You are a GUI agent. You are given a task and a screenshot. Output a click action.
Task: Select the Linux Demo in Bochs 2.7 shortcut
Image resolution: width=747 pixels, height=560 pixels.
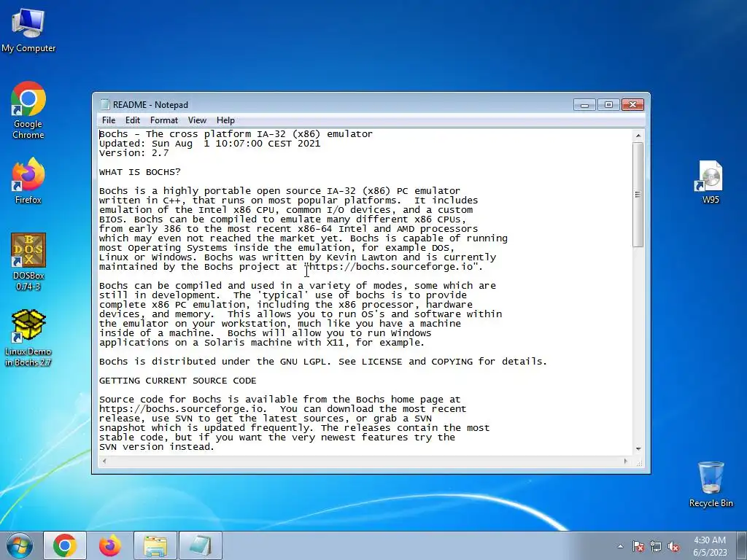tap(28, 338)
